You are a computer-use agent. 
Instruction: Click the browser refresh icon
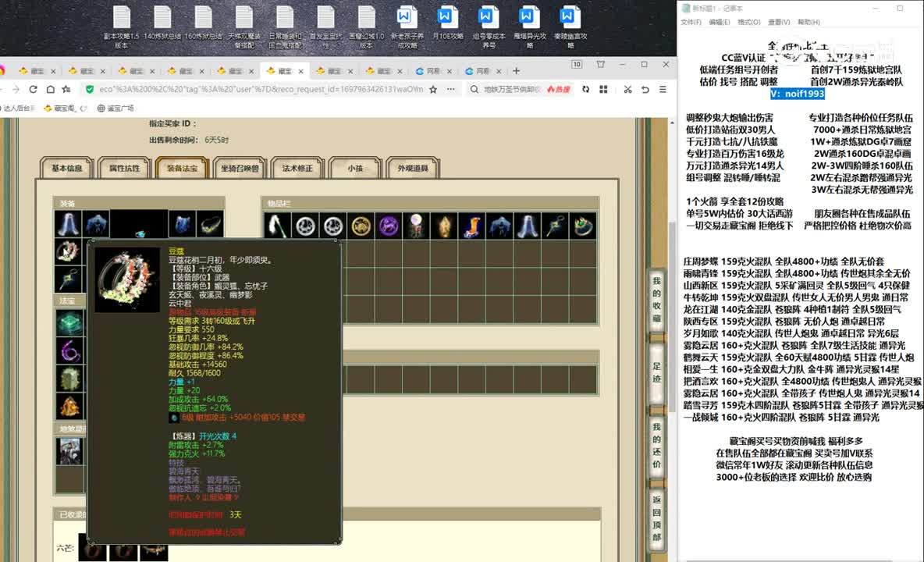(33, 89)
